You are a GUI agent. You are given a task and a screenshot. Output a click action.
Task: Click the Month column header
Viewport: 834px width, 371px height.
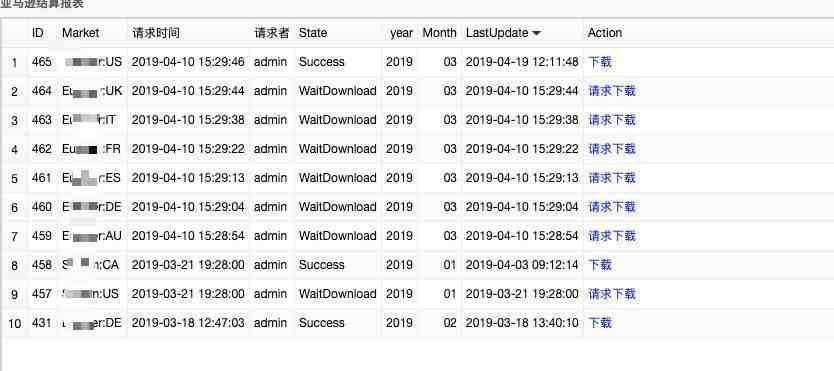tap(439, 33)
